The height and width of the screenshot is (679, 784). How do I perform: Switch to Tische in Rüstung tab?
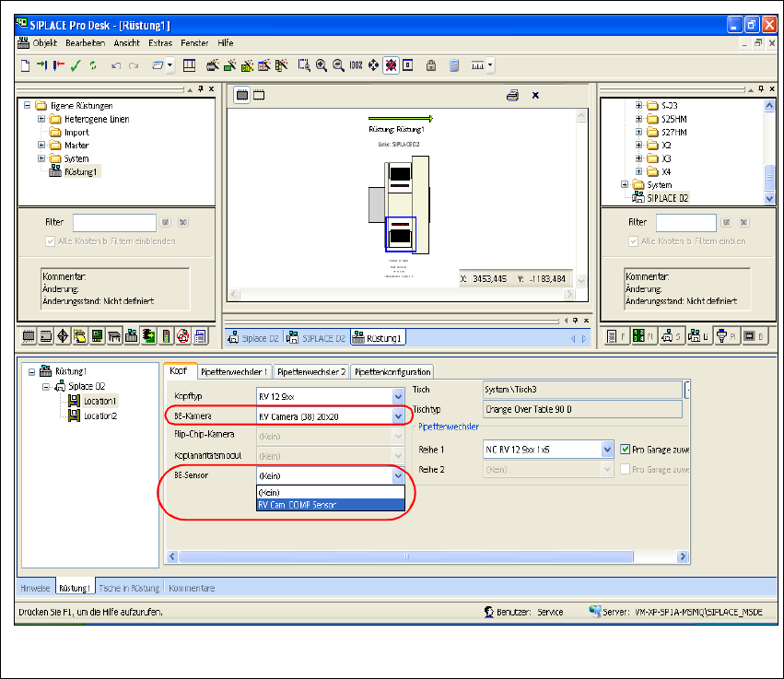pyautogui.click(x=129, y=589)
